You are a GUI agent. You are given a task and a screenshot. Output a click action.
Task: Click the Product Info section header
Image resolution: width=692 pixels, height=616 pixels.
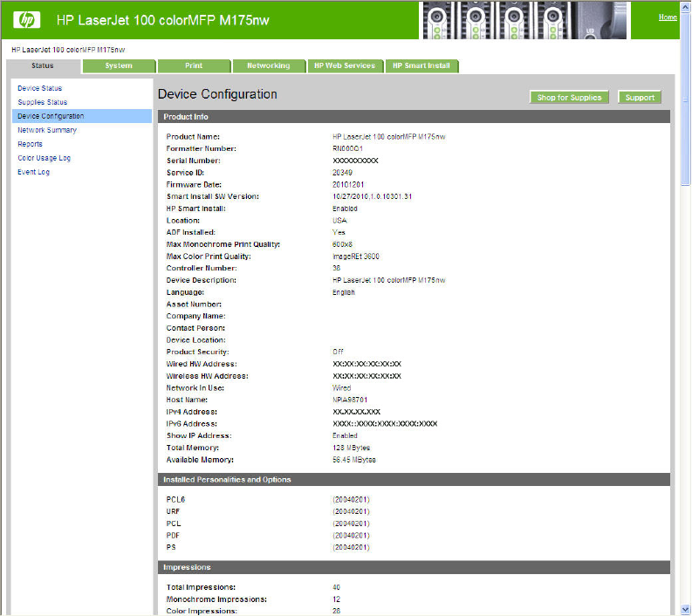(414, 117)
